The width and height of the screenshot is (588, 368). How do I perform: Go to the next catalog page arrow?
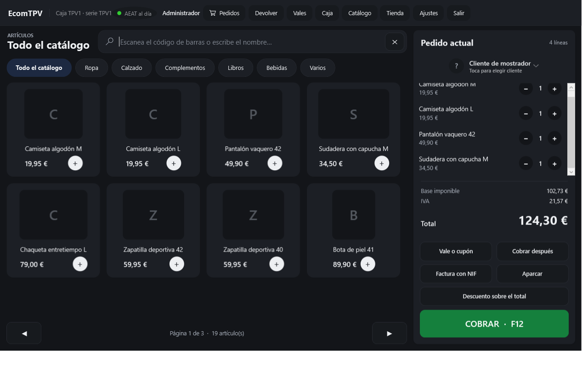tap(390, 333)
